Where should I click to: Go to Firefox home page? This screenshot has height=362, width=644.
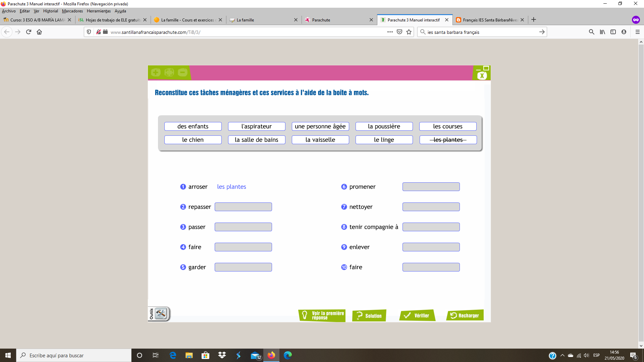[x=39, y=32]
